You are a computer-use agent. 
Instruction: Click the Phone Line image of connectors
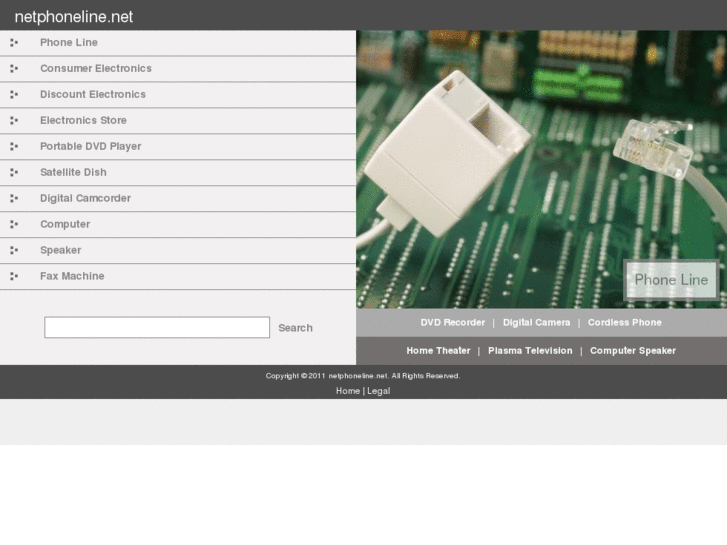pos(541,169)
